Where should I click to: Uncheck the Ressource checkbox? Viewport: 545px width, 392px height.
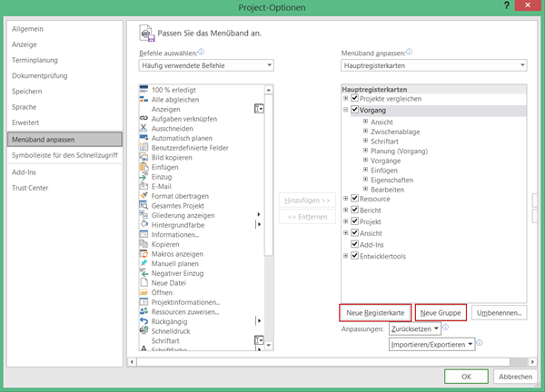point(354,198)
